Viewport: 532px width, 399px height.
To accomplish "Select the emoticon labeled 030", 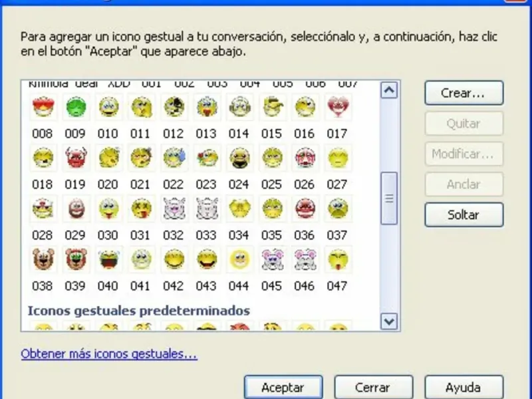I will (108, 209).
